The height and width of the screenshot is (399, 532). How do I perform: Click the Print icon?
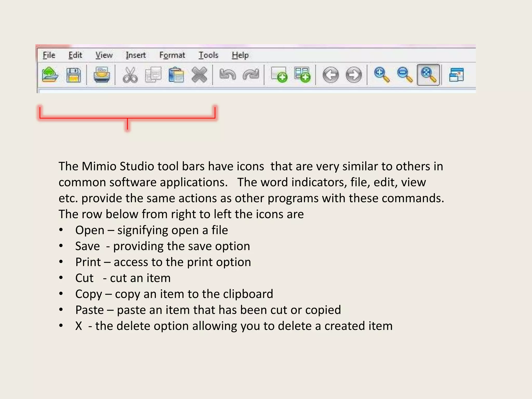click(x=102, y=75)
